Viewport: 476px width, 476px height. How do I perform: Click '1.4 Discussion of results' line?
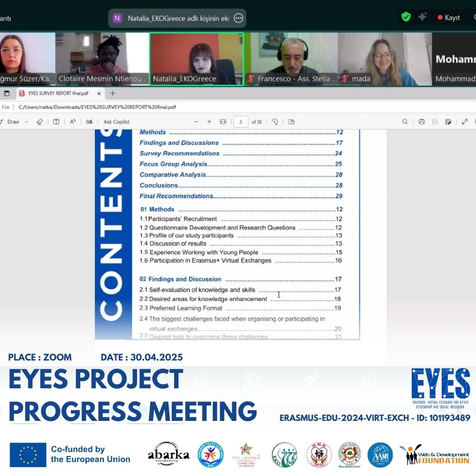tap(241, 243)
